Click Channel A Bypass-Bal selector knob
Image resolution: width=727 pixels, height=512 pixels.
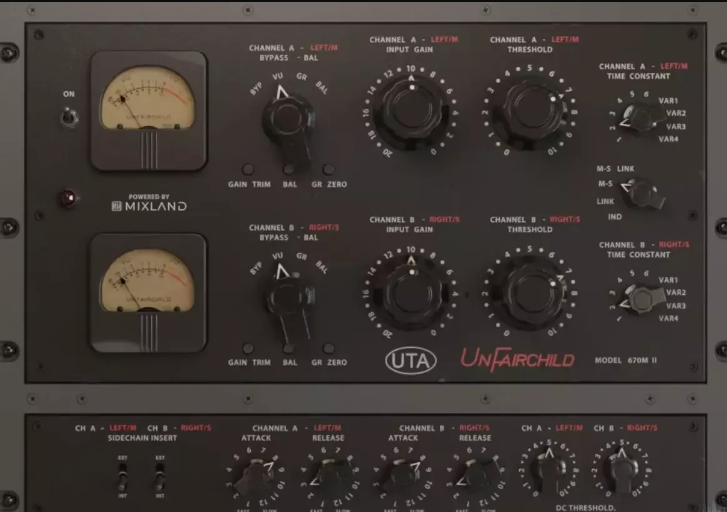tap(288, 120)
